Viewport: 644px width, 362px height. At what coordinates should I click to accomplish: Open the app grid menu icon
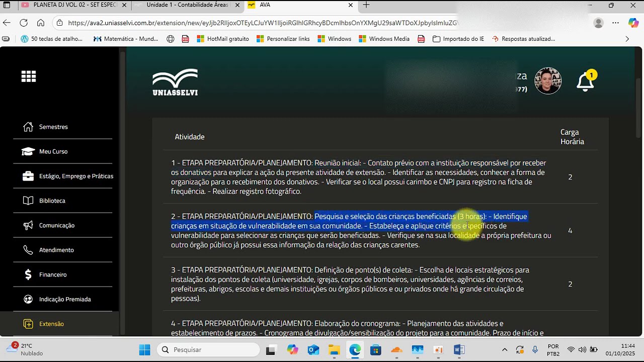point(29,76)
